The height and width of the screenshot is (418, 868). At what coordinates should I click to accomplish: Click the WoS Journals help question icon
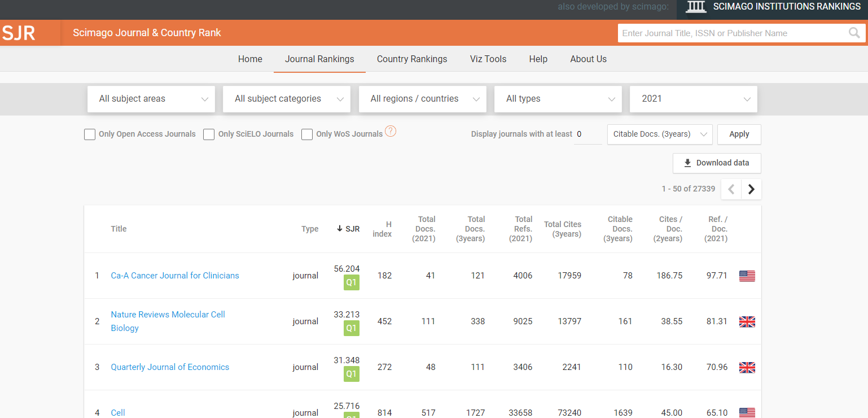pos(391,131)
